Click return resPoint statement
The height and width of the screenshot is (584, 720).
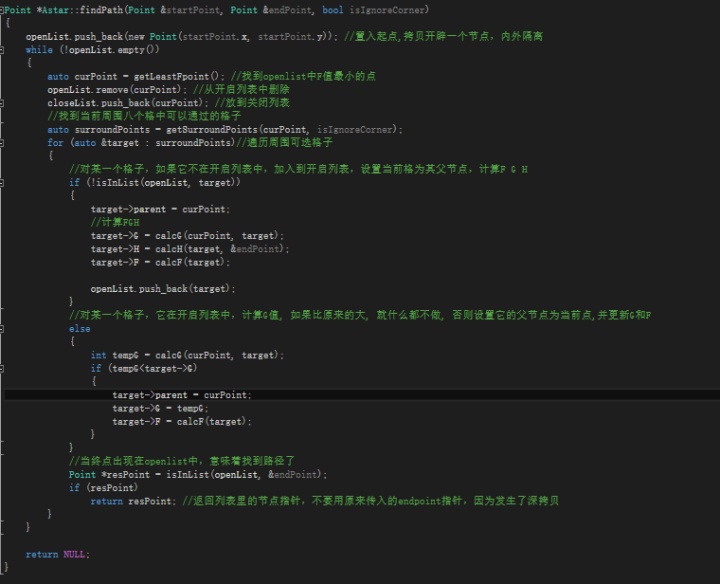click(x=133, y=501)
